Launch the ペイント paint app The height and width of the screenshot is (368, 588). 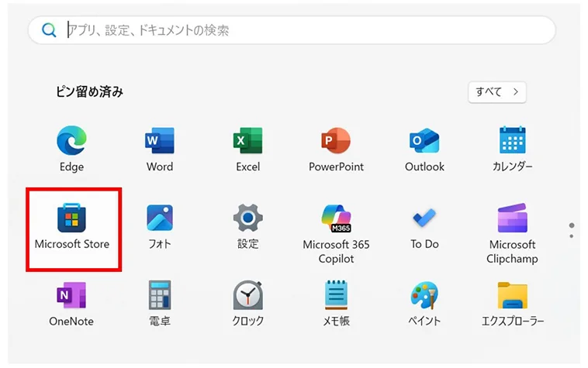point(424,296)
